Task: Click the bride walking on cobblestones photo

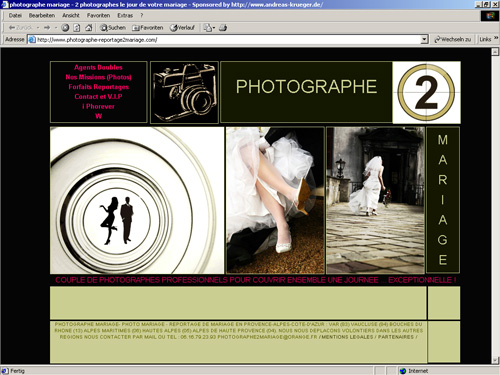Action: point(375,200)
